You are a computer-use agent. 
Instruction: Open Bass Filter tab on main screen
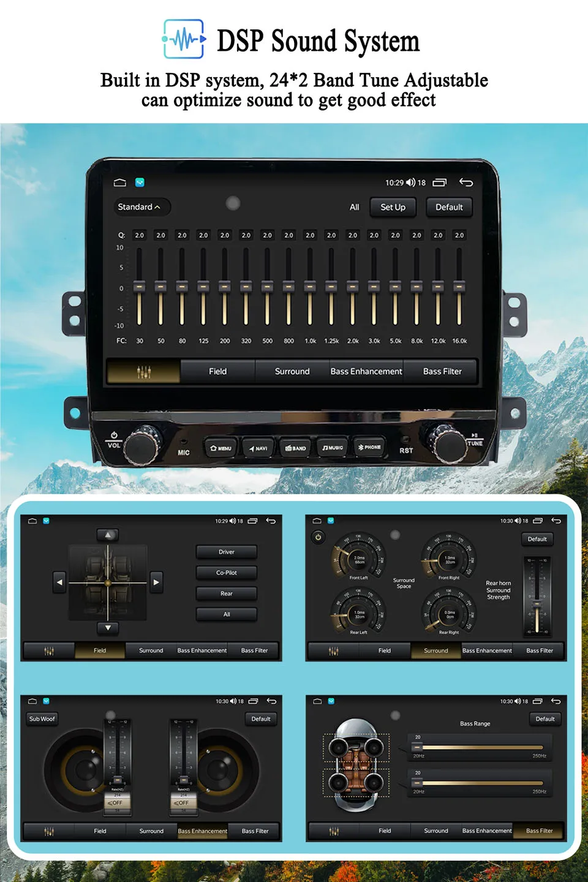pos(442,371)
